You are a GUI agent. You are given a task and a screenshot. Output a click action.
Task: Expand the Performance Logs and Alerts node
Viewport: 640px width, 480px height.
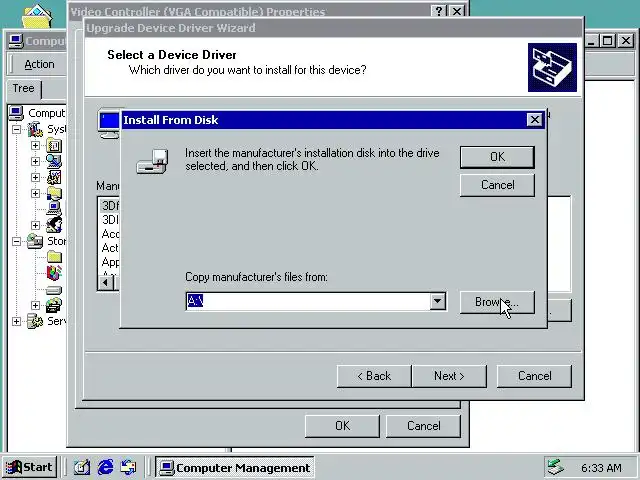click(36, 178)
